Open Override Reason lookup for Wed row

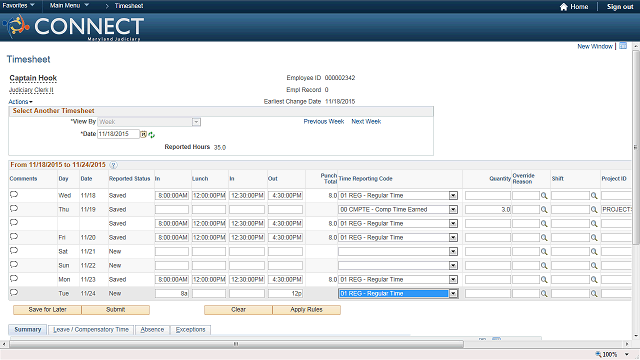coord(544,196)
